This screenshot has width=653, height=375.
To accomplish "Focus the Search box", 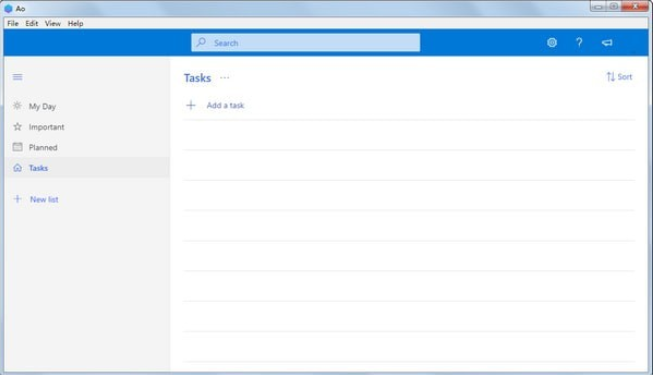I will pos(305,42).
